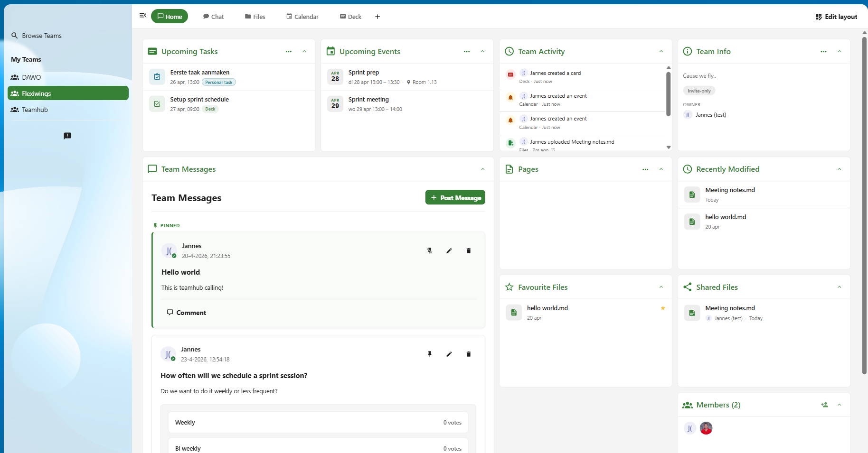This screenshot has height=453, width=868.
Task: Vote for the Weekly poll option
Action: click(318, 422)
